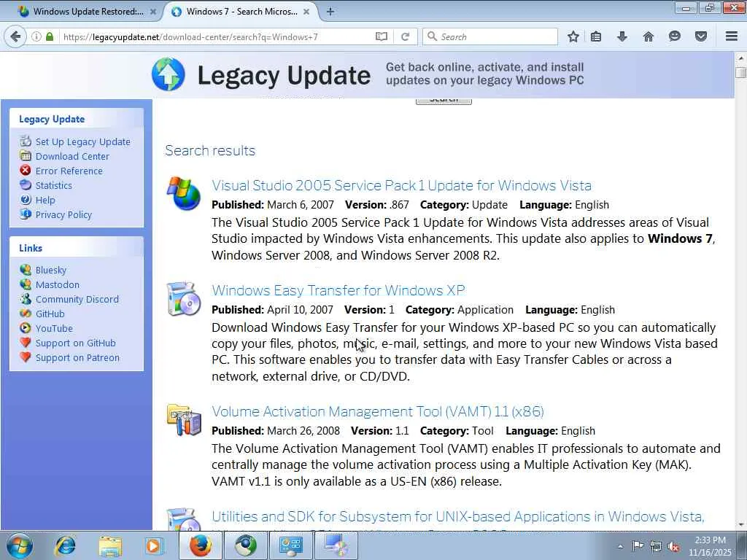Image resolution: width=747 pixels, height=560 pixels.
Task: Open Visual Studio 2005 Service Pack 1 Update result
Action: point(402,185)
